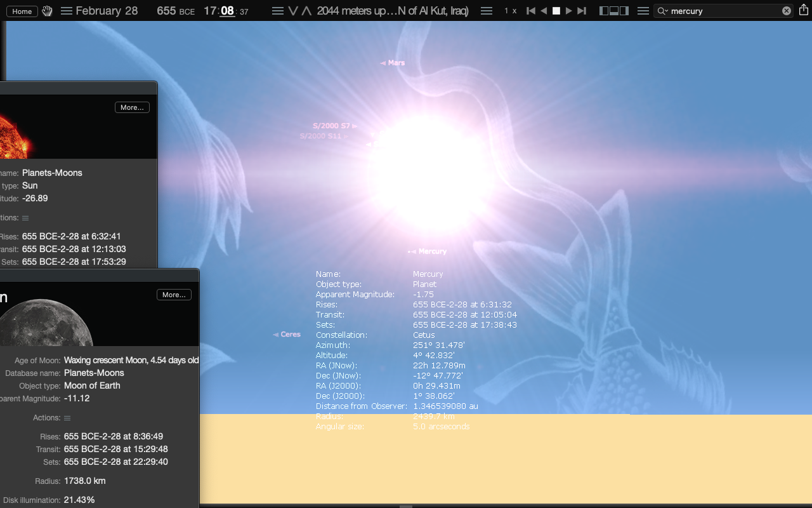Open the date menu beside February 28
812x508 pixels.
tap(67, 11)
